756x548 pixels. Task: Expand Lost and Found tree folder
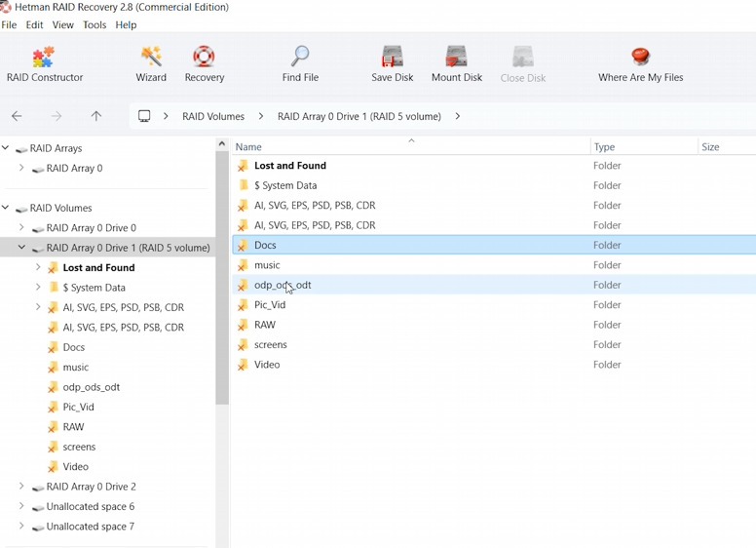[x=38, y=267]
